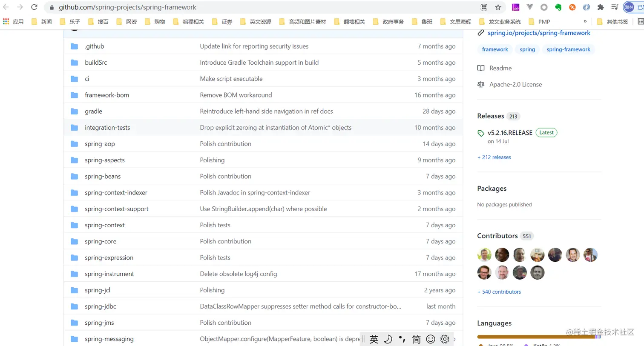Expand the bookmarks overflow chevron
The width and height of the screenshot is (644, 346).
(585, 21)
